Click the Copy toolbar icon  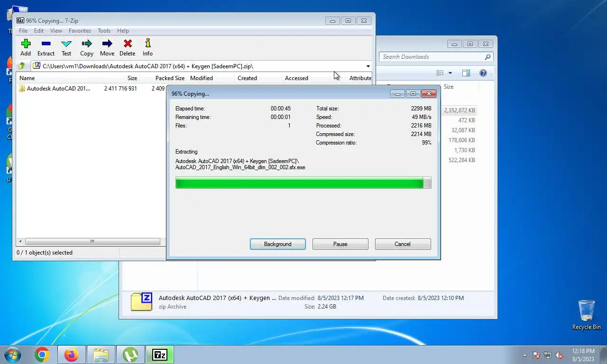(x=87, y=47)
